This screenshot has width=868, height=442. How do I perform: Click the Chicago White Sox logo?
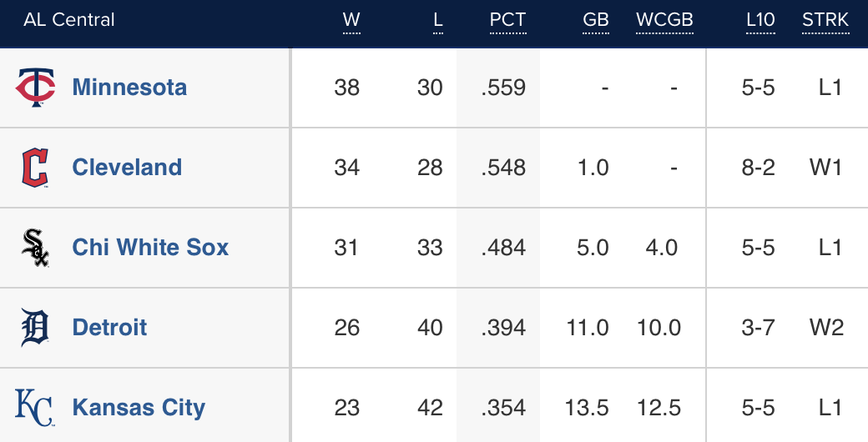[35, 248]
